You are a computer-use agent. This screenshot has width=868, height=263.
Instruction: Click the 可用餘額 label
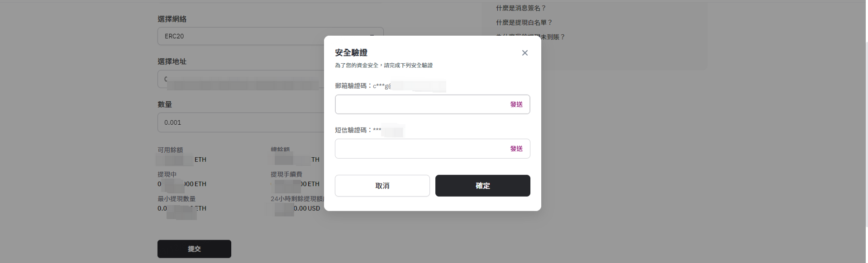(x=170, y=150)
